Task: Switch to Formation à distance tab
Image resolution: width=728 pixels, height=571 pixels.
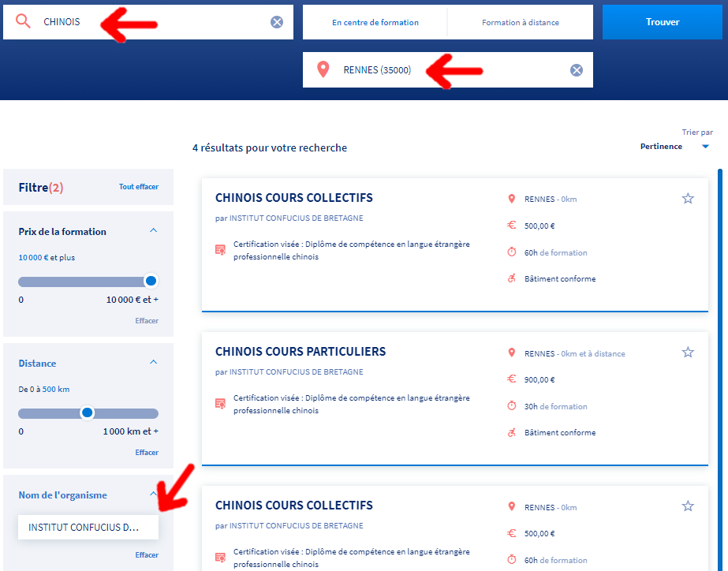Action: tap(521, 22)
